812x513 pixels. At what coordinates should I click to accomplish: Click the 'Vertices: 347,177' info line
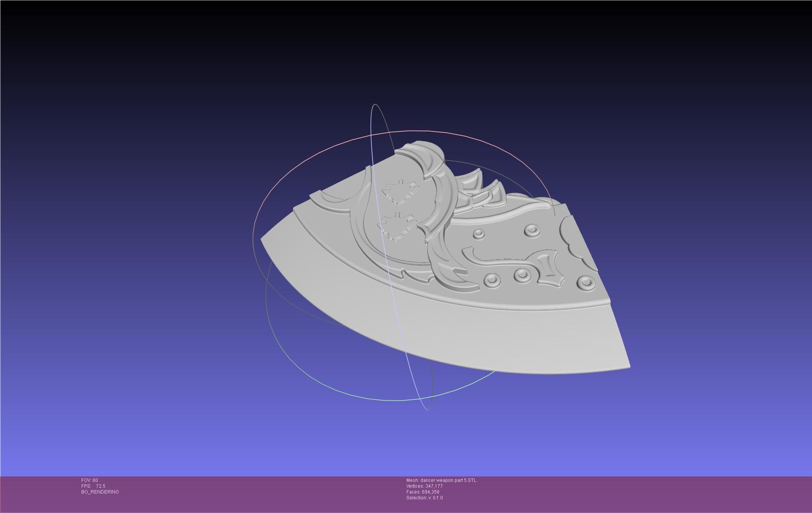(x=425, y=486)
